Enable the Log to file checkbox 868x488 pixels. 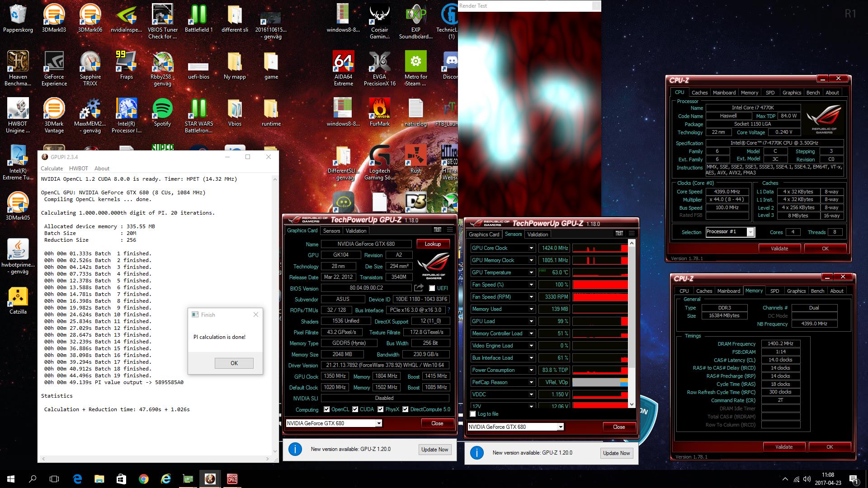(473, 414)
